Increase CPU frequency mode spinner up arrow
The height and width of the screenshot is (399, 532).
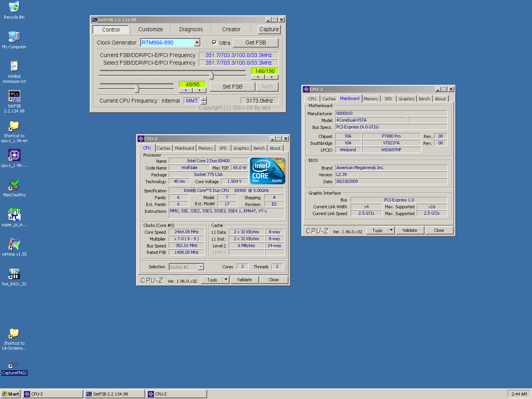tap(204, 99)
